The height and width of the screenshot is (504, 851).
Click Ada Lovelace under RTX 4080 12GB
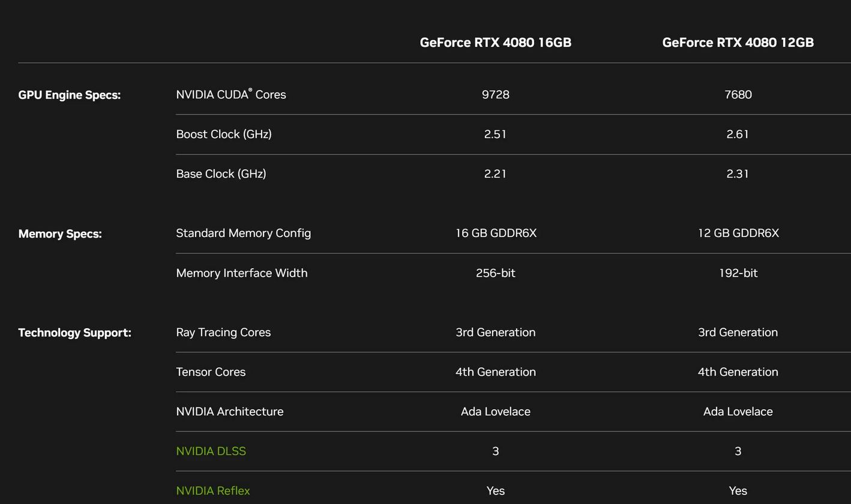pos(738,412)
